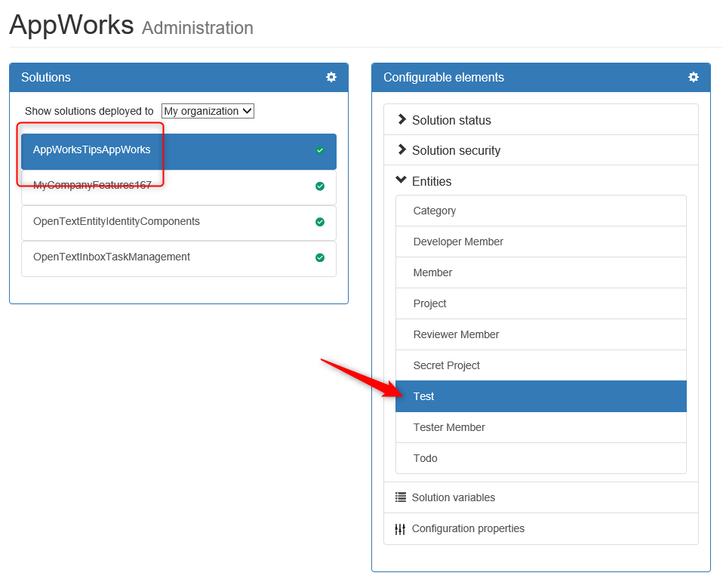The width and height of the screenshot is (723, 588).
Task: Select the Developer Member entity
Action: 541,242
